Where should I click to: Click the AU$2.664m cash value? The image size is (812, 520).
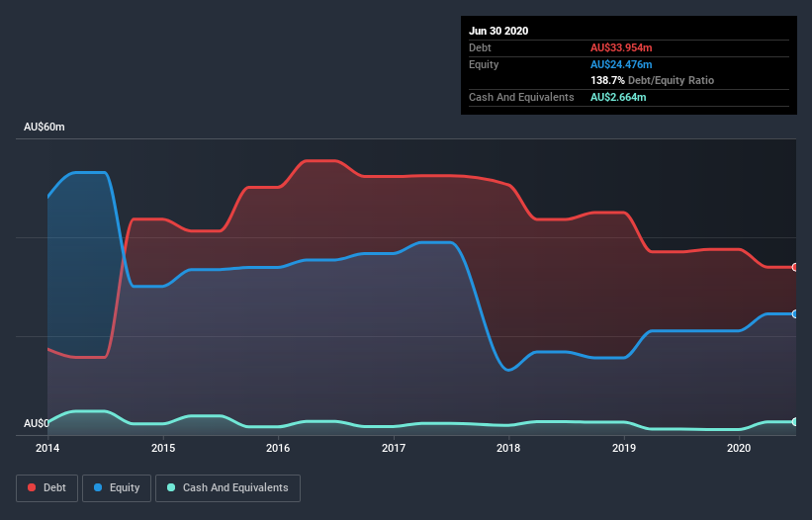coord(618,97)
